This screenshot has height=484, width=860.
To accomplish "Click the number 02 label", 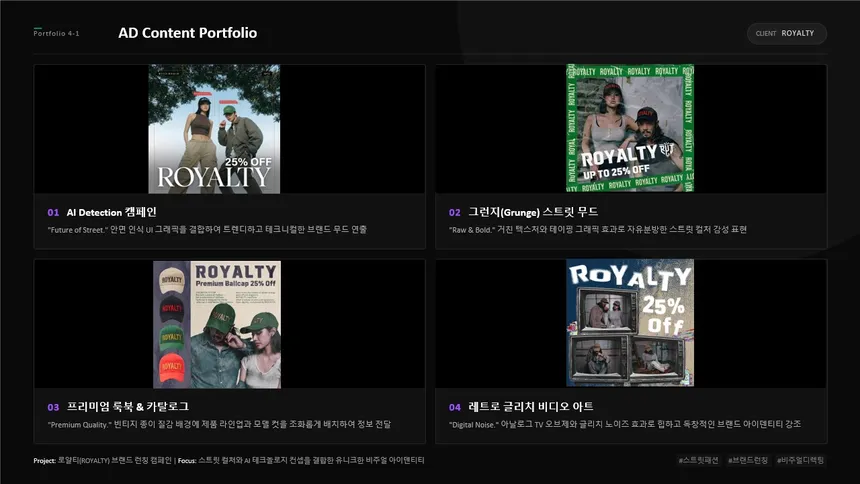I will pyautogui.click(x=455, y=212).
